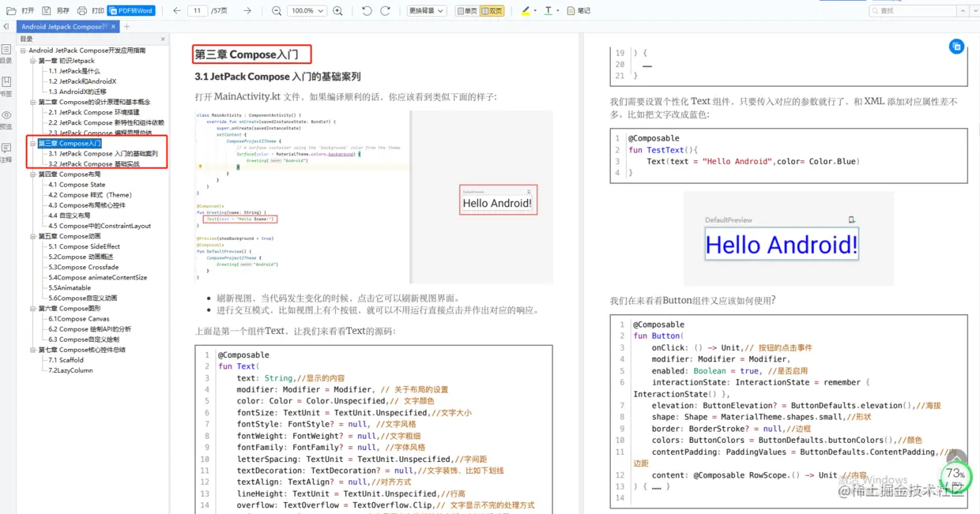Click the Hello Android! preview image on left page
The height and width of the screenshot is (514, 980).
pyautogui.click(x=498, y=201)
